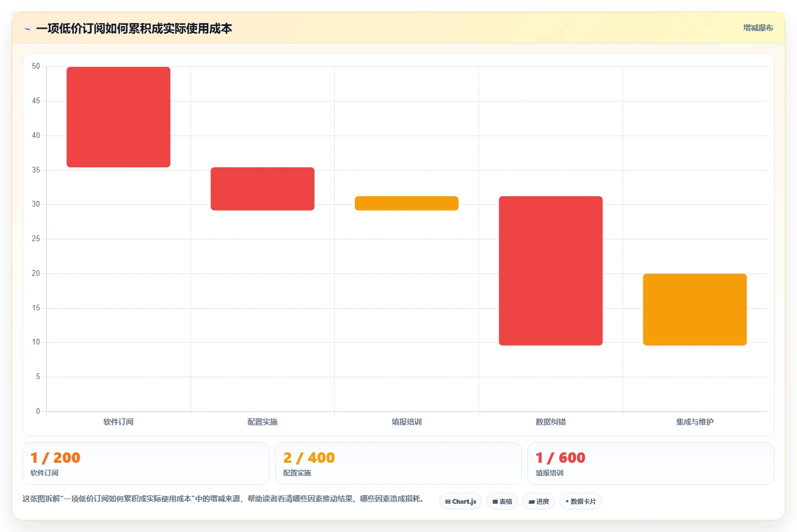Viewport: 797px width, 532px height.
Task: Click the 表格 tag chip
Action: click(502, 501)
